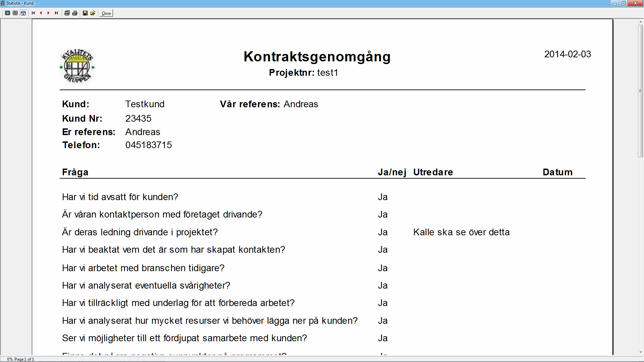The image size is (644, 362).
Task: Click question about hur mycket resurser vi behöver
Action: (210, 321)
